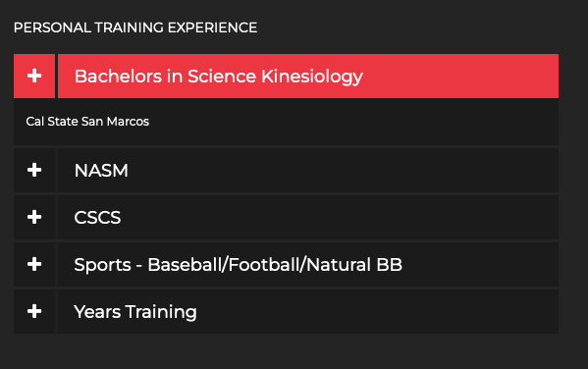Click the CSCS title text
Viewport: 588px width, 369px height.
pos(97,218)
